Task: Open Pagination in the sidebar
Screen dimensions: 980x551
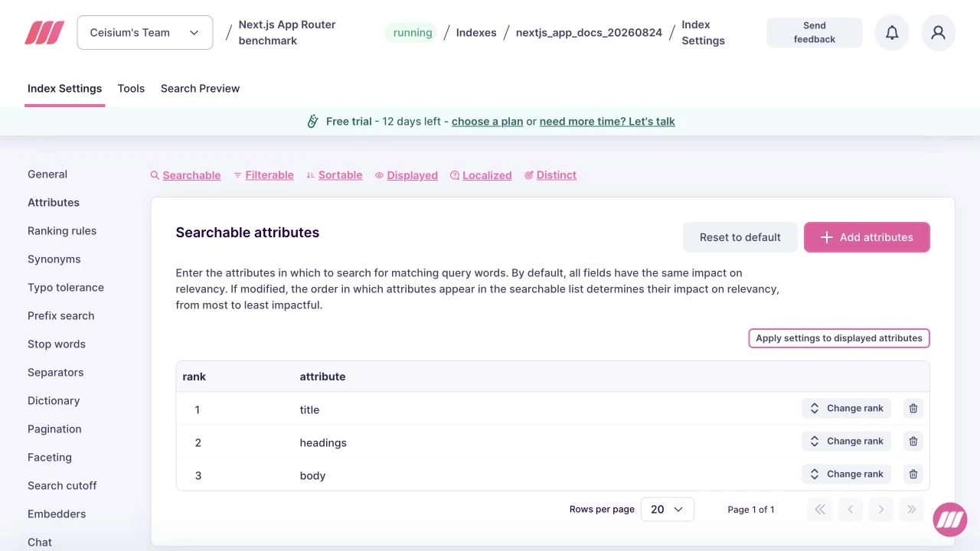Action: [x=54, y=429]
